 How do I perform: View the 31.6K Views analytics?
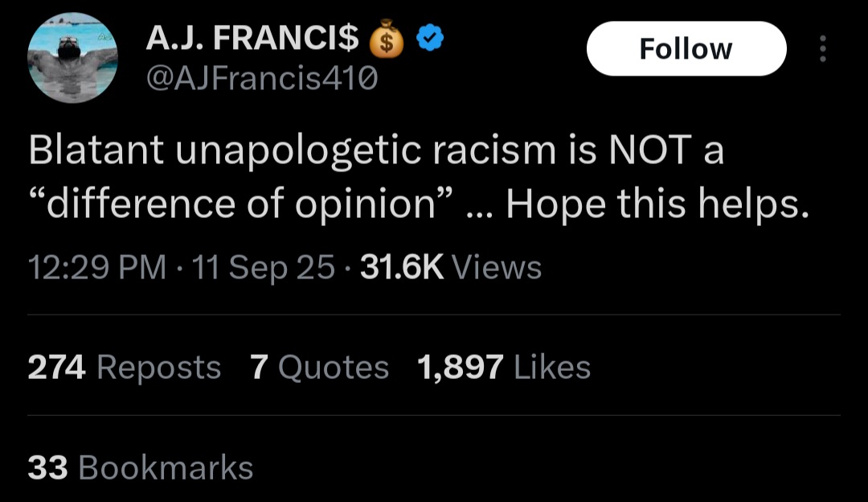(450, 267)
